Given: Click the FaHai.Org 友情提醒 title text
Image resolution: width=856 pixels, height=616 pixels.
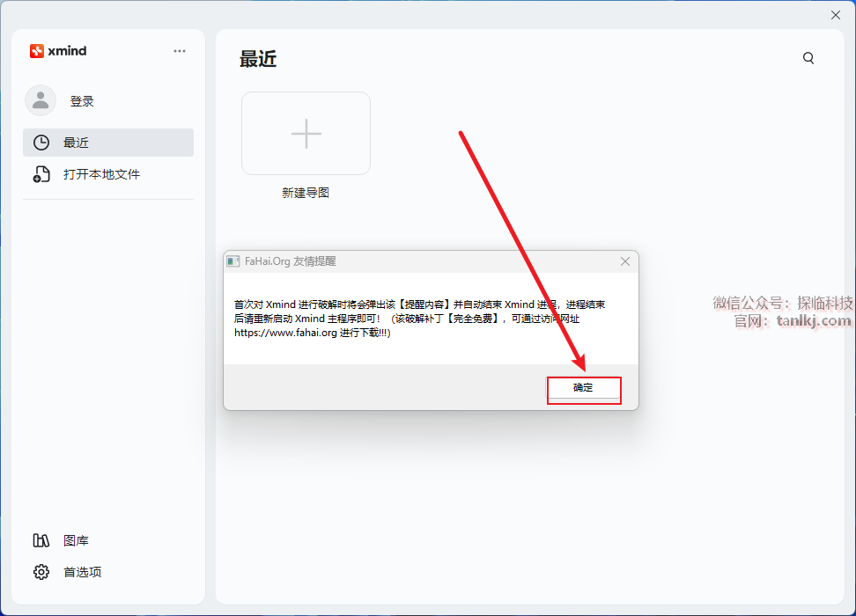Looking at the screenshot, I should pos(291,261).
